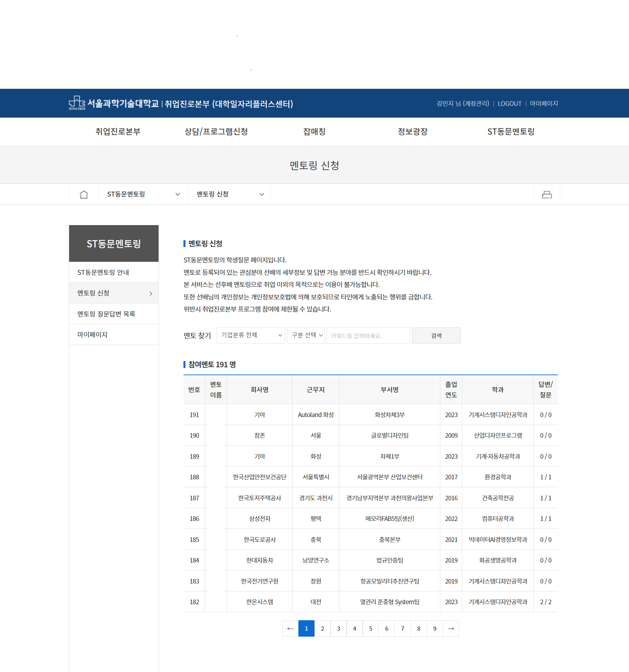629x672 pixels.
Task: Click 한온시스템 company cell
Action: pyautogui.click(x=259, y=602)
